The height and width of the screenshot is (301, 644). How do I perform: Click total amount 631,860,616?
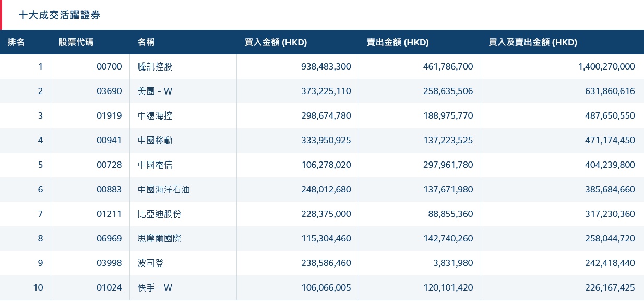[x=610, y=91]
